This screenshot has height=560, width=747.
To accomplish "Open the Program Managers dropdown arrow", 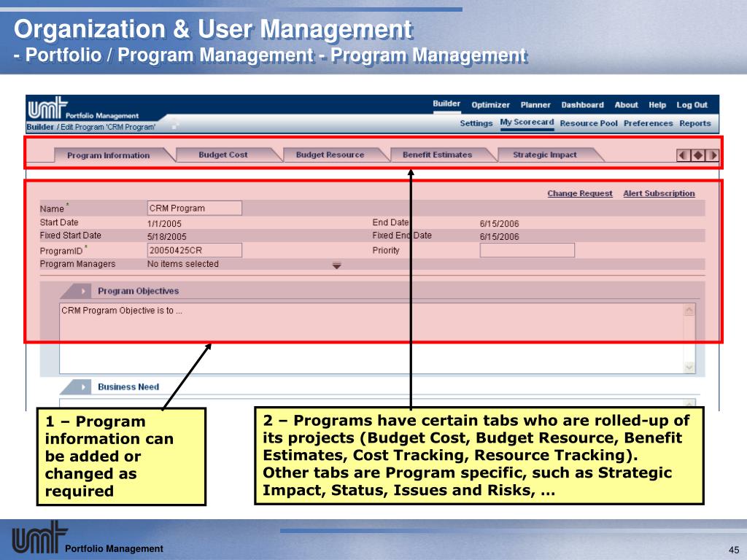I will (337, 265).
